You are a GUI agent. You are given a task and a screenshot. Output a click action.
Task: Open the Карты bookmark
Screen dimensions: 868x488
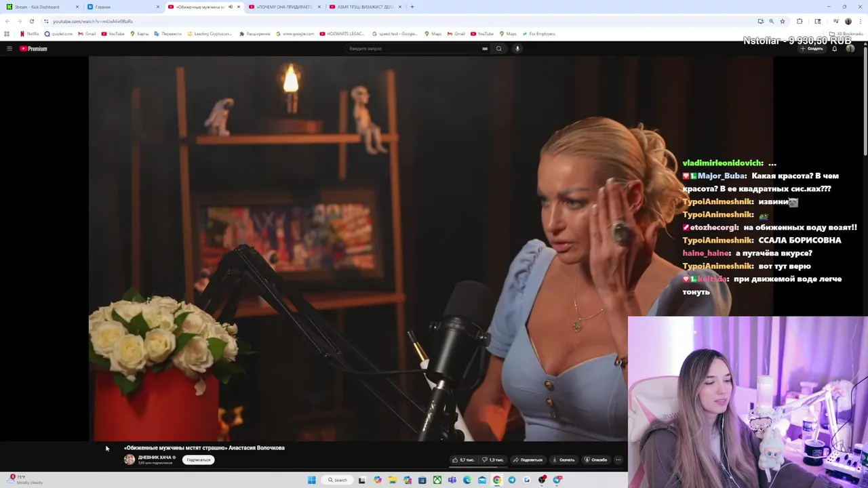point(139,34)
